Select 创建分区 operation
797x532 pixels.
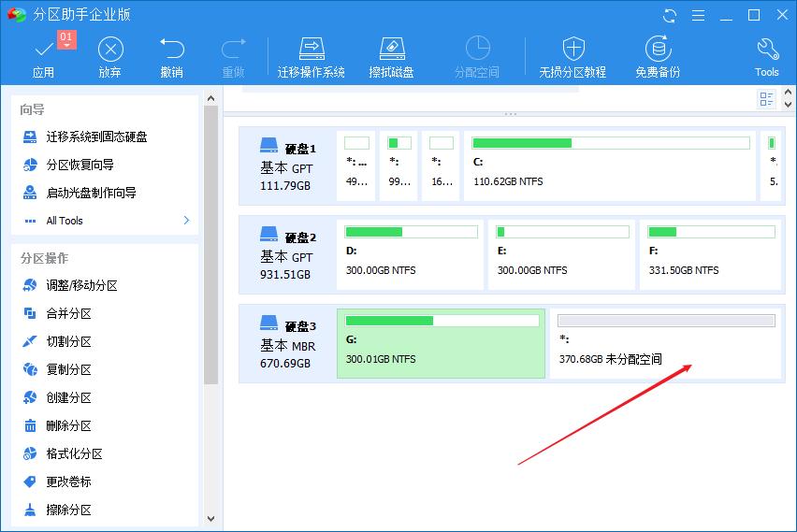pyautogui.click(x=57, y=397)
